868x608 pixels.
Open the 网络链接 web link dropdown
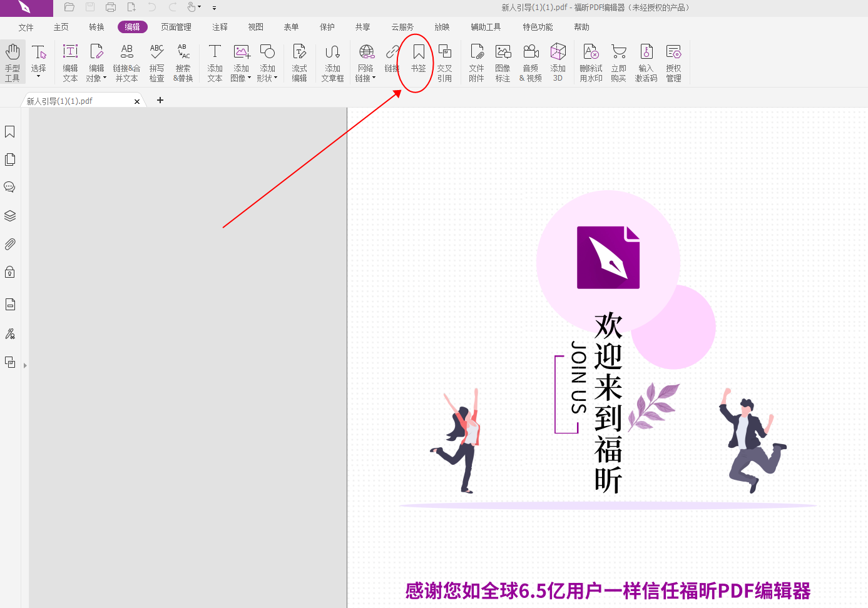373,78
